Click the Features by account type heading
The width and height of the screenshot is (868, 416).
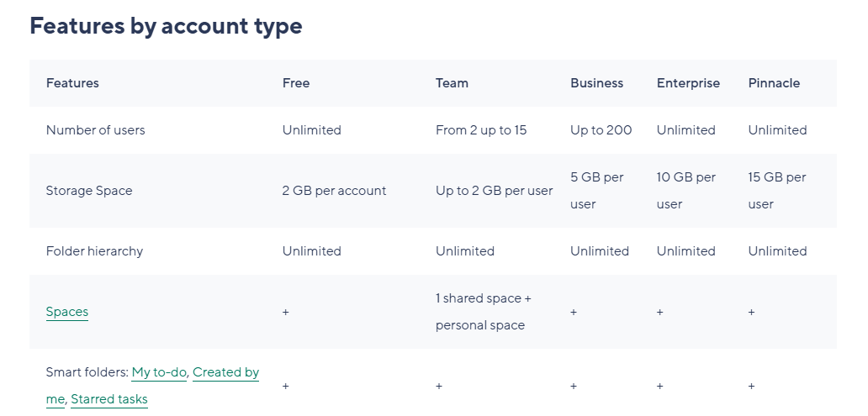[x=166, y=26]
